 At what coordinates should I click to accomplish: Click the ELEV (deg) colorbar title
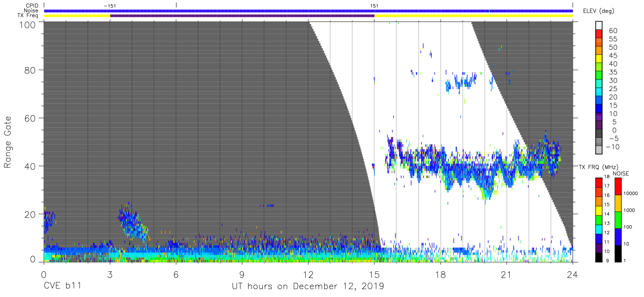[x=598, y=10]
